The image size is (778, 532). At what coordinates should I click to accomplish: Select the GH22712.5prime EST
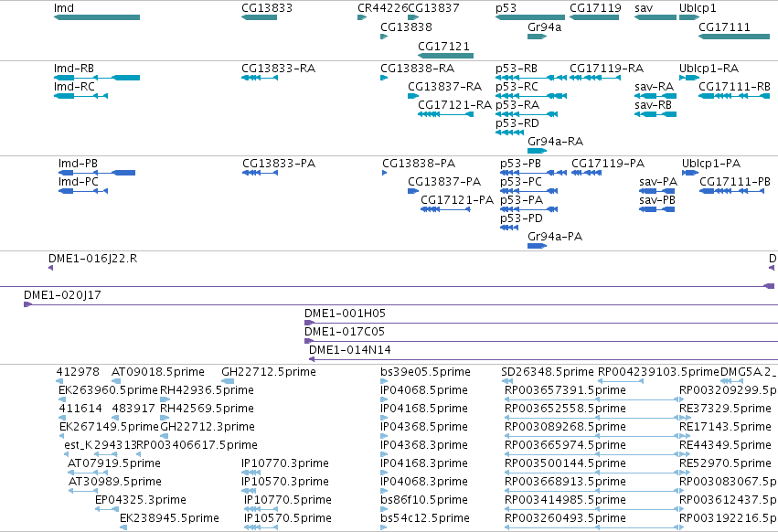click(228, 381)
